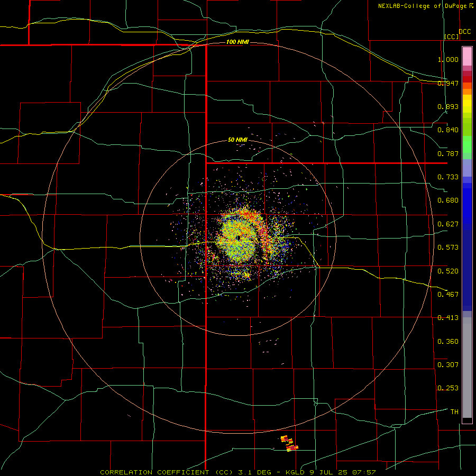Select the 0.680 scale value
The image size is (476, 476).
point(448,200)
